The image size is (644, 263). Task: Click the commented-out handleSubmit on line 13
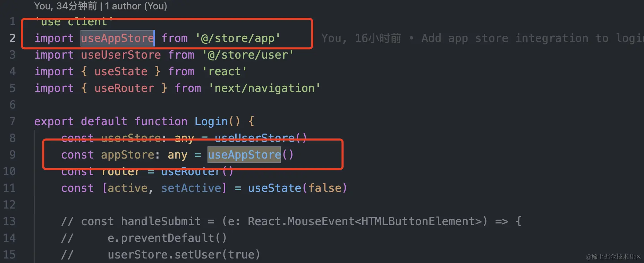pyautogui.click(x=161, y=221)
